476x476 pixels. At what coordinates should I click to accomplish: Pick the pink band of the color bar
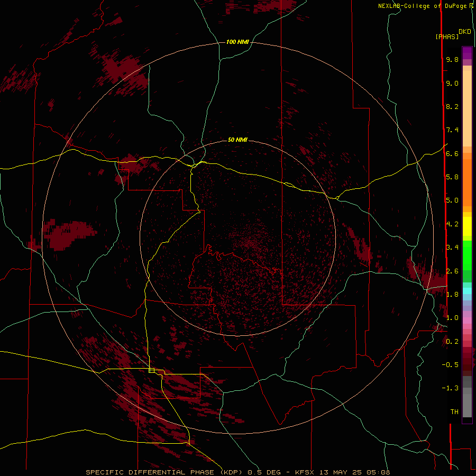467,321
